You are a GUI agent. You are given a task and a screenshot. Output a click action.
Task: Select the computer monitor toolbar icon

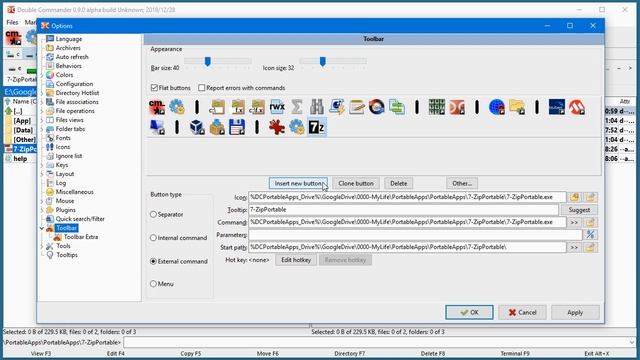click(157, 127)
